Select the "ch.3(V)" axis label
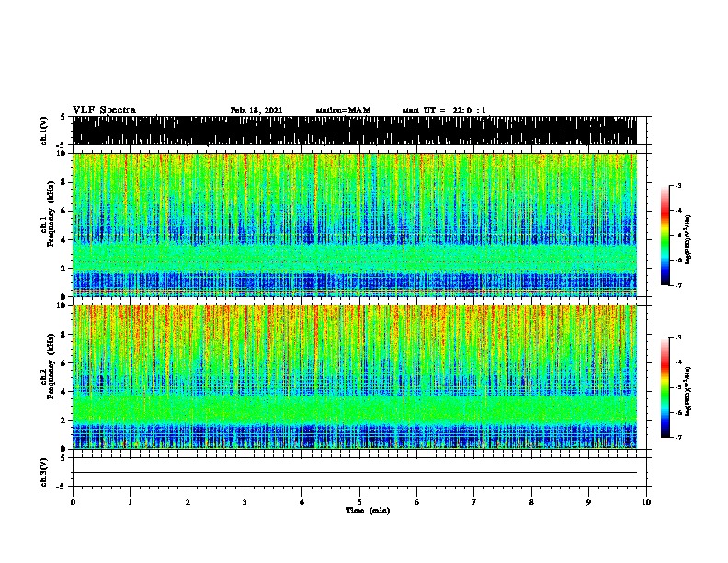The image size is (728, 563). pyautogui.click(x=44, y=472)
